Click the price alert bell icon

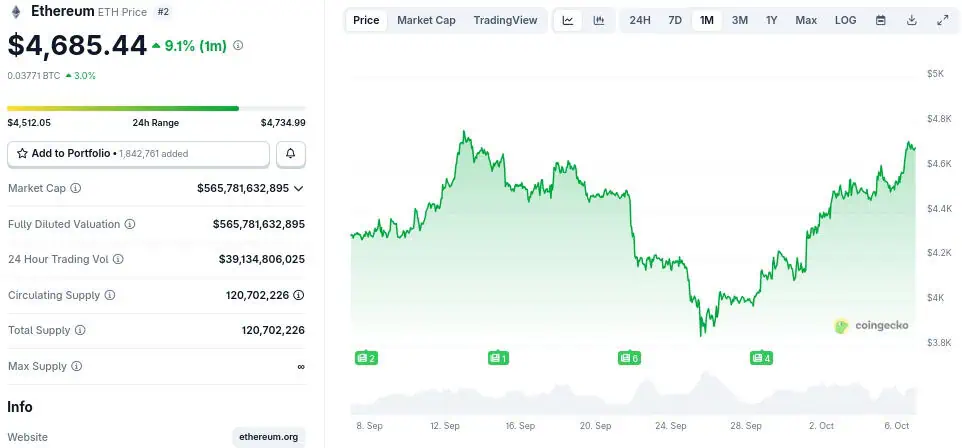tap(291, 154)
